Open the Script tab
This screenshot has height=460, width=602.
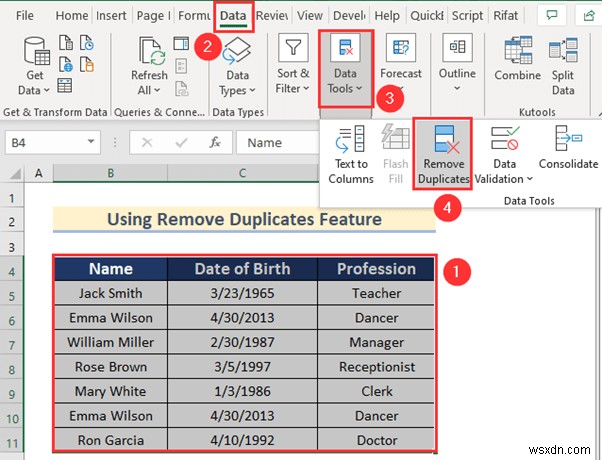click(467, 16)
